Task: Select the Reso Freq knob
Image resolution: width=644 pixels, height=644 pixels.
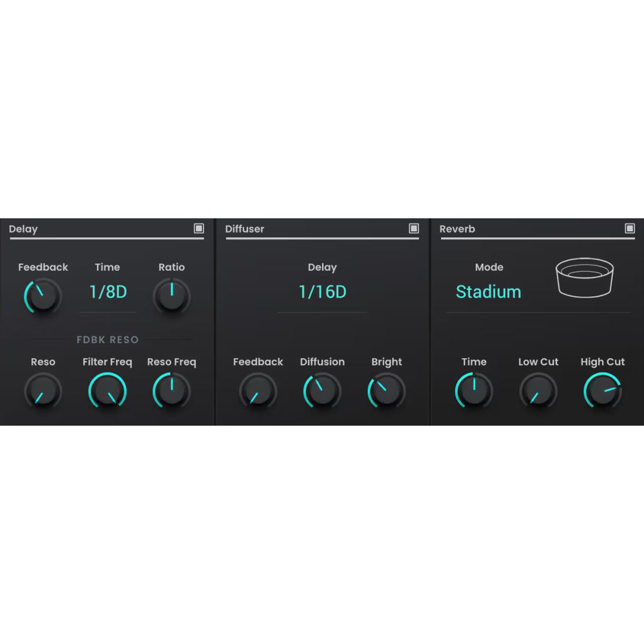Action: click(x=171, y=391)
